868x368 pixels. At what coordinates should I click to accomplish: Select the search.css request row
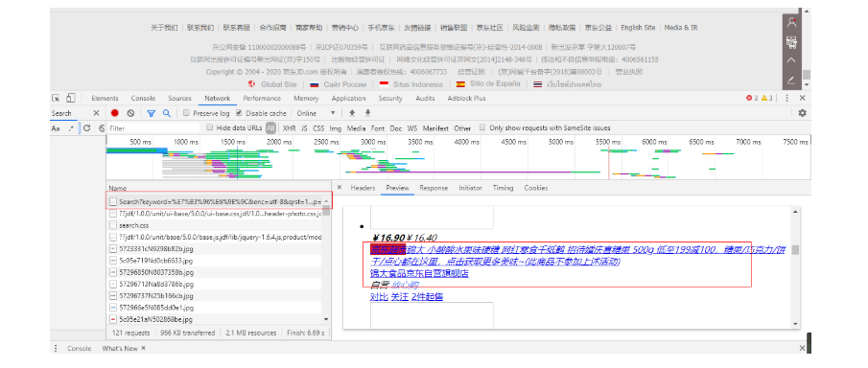click(214, 225)
